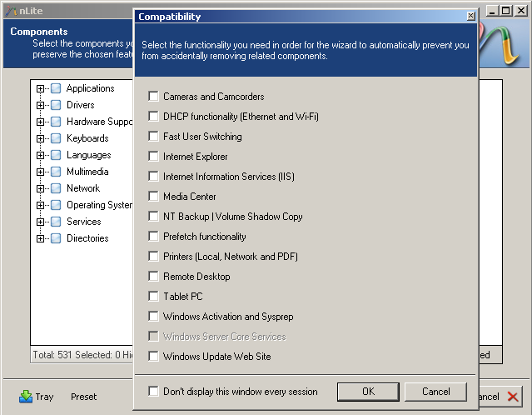
Task: Open the Preset button
Action: click(x=83, y=397)
